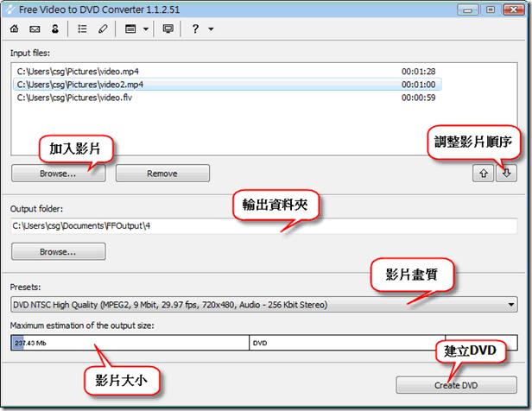Expand the window icon dropdown arrow
This screenshot has height=411, width=532.
[x=146, y=29]
